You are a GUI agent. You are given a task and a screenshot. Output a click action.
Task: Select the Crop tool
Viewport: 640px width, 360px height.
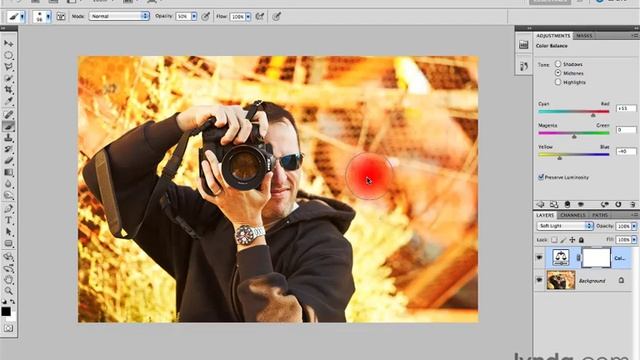(9, 89)
